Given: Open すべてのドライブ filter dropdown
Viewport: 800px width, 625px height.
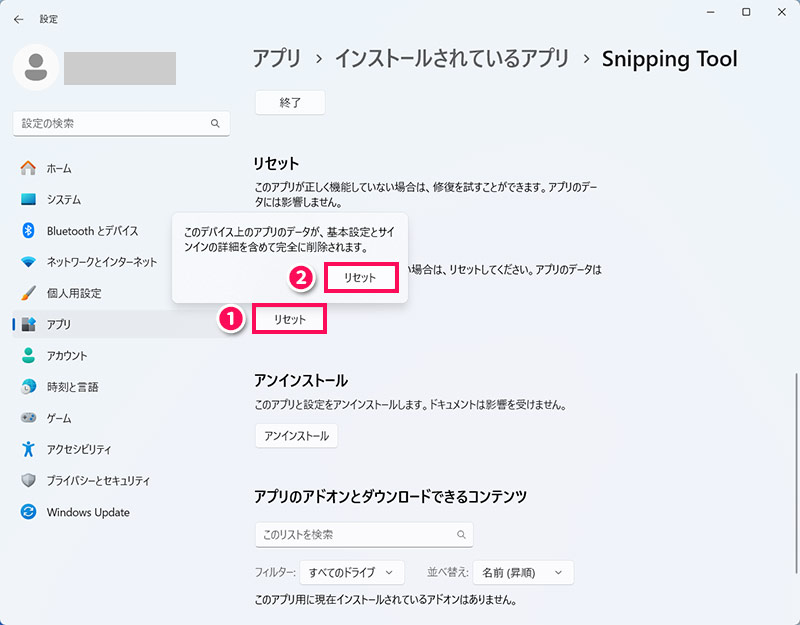Looking at the screenshot, I should pos(352,572).
